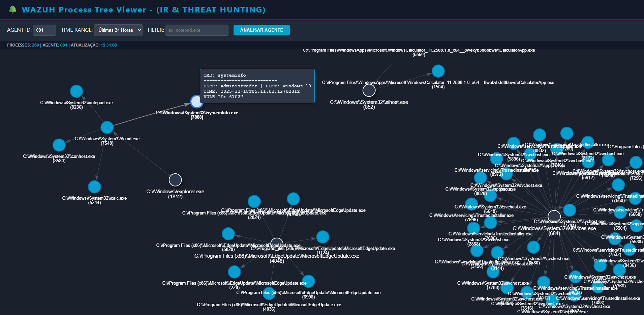Click the svchost.exe (6648) node
The height and width of the screenshot is (315, 644).
pyautogui.click(x=490, y=196)
